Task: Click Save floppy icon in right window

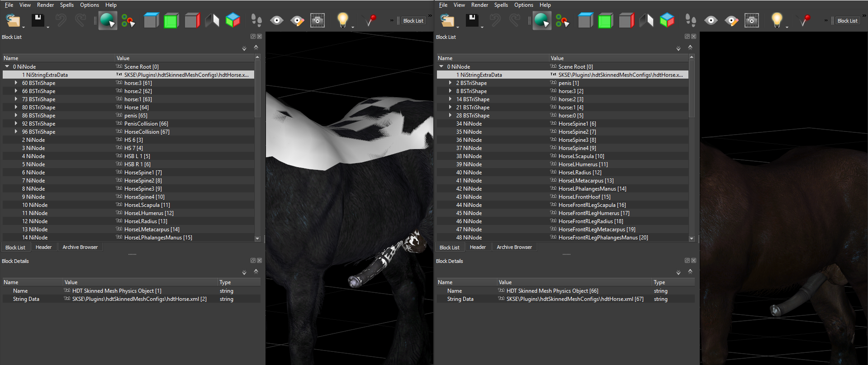Action: [x=472, y=20]
